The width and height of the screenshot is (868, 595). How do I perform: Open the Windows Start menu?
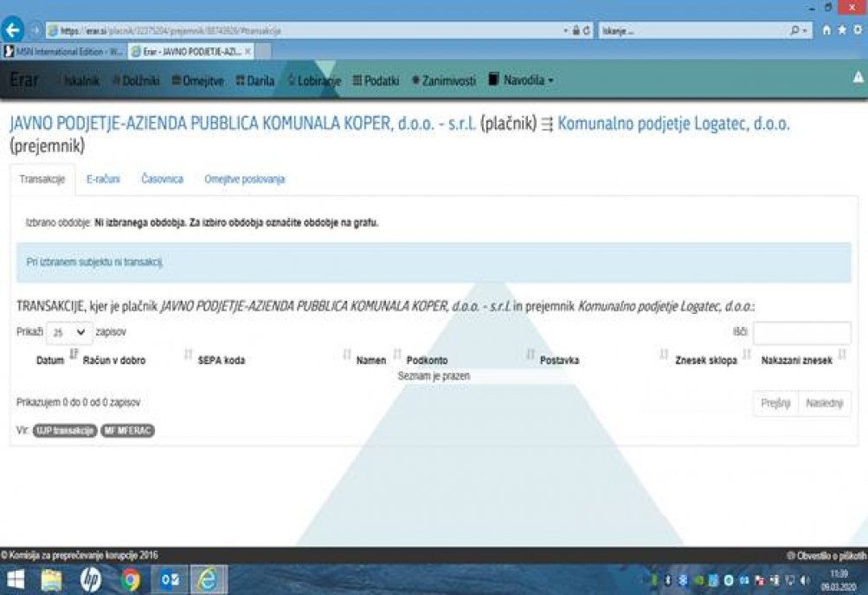15,580
